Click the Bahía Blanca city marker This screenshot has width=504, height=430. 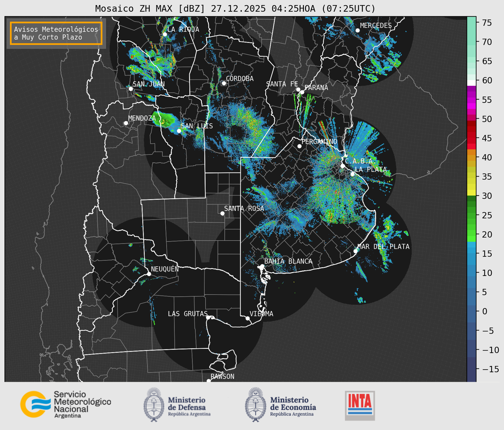tap(262, 266)
